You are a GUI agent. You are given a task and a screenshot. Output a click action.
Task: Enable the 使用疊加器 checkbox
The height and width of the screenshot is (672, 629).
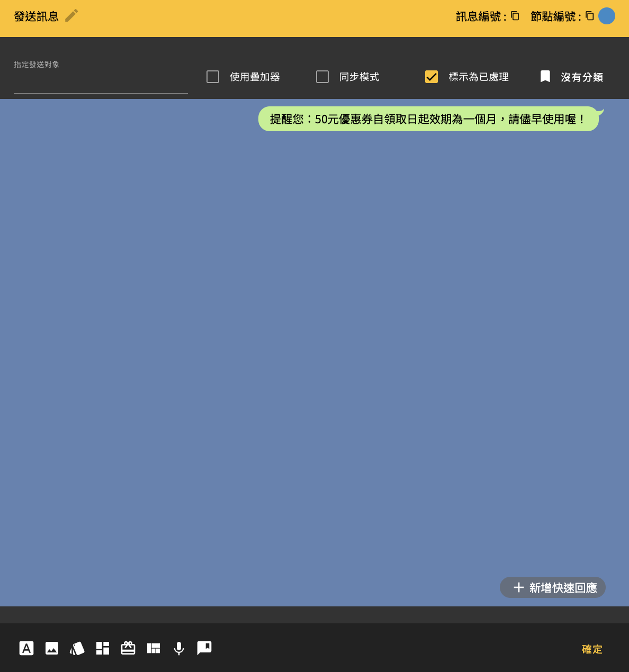[x=213, y=77]
